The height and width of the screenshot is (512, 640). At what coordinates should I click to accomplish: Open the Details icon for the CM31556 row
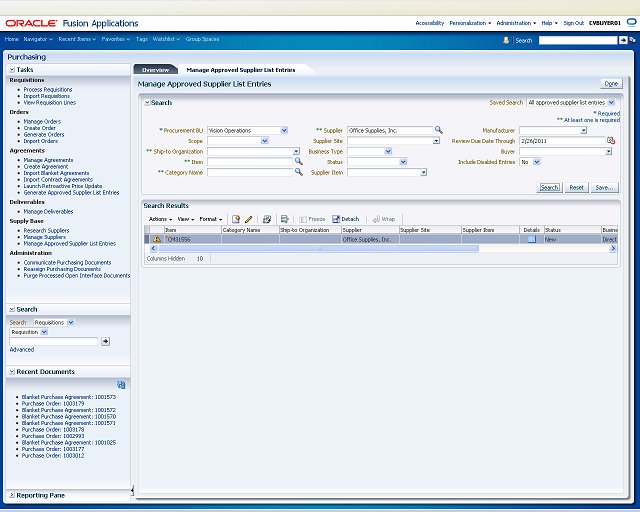pos(531,240)
